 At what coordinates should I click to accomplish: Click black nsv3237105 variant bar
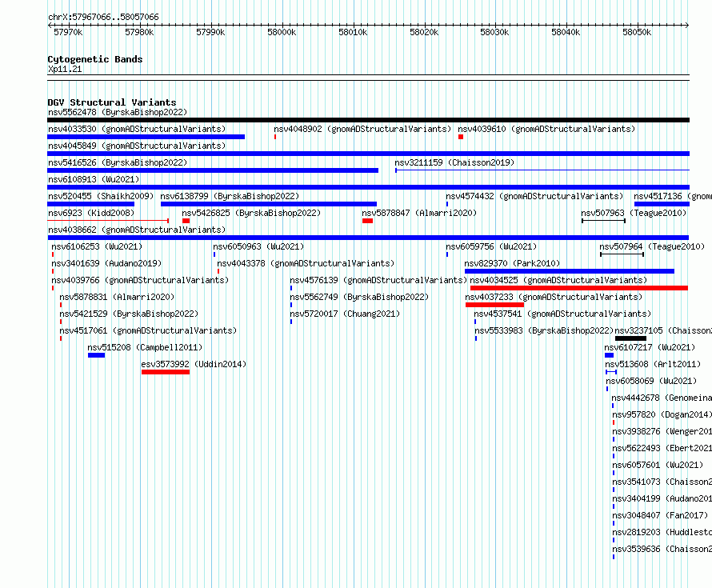pos(630,338)
